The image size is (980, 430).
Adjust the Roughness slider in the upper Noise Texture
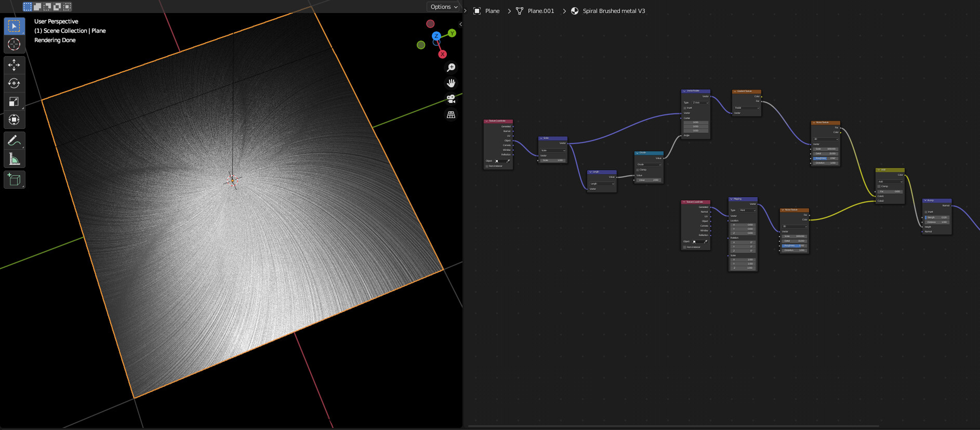coord(826,158)
